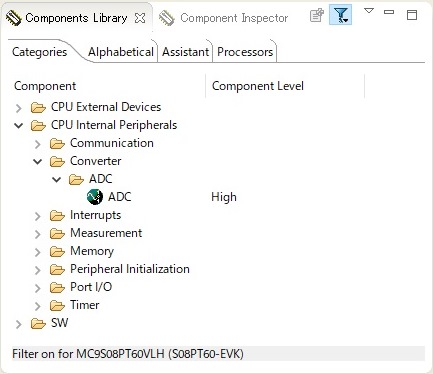The height and width of the screenshot is (374, 433).
Task: Click the edit assignment icon beside filter
Action: pyautogui.click(x=316, y=15)
